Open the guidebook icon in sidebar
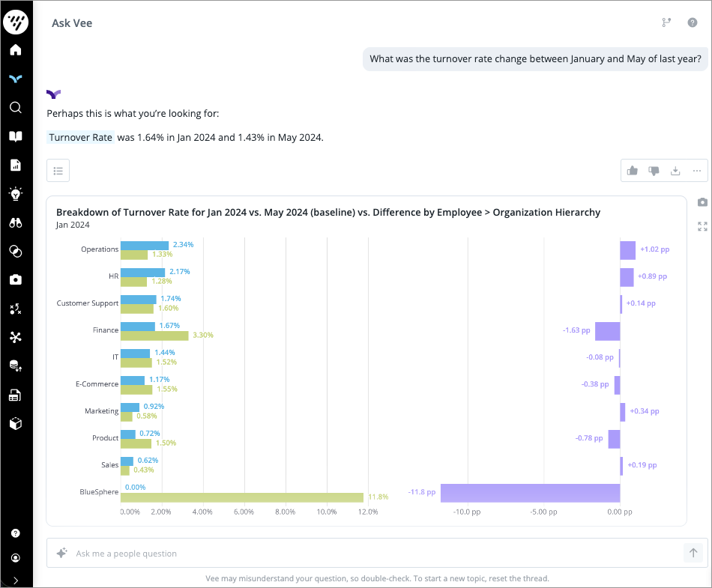Viewport: 712px width, 588px height. pyautogui.click(x=16, y=136)
